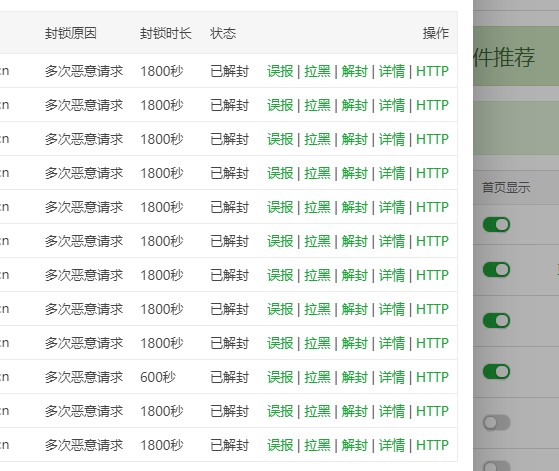The image size is (559, 471).
Task: Open HTTP link in the 600秒 row
Action: pyautogui.click(x=432, y=377)
